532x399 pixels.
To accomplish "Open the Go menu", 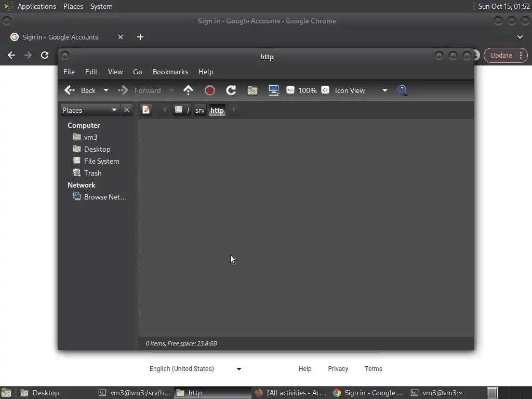I will click(x=137, y=72).
